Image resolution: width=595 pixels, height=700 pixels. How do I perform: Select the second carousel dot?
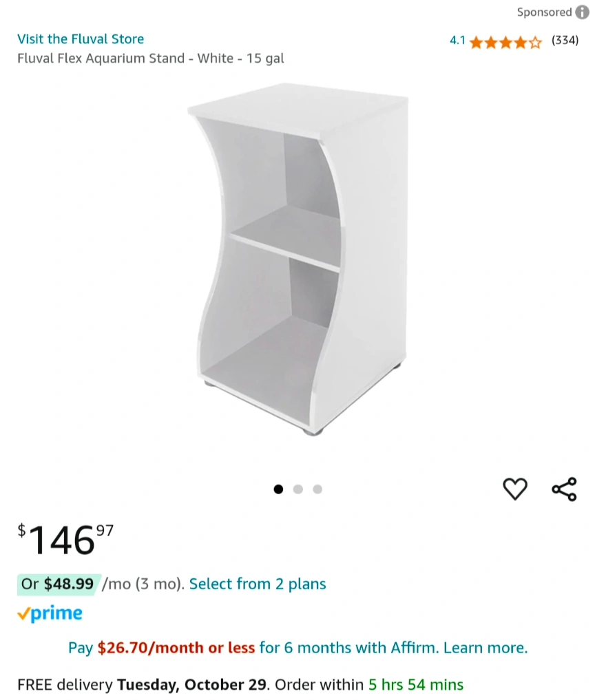(298, 489)
